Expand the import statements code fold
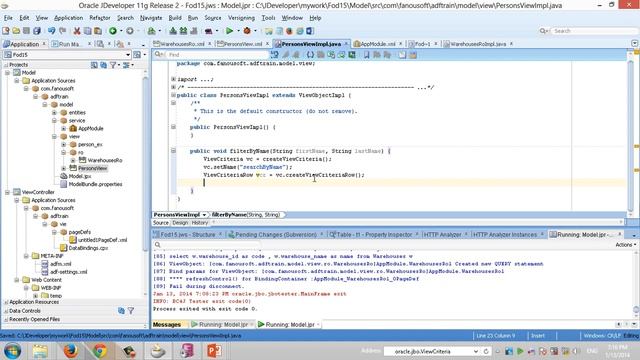Viewport: 640px width, 360px height. (x=173, y=79)
